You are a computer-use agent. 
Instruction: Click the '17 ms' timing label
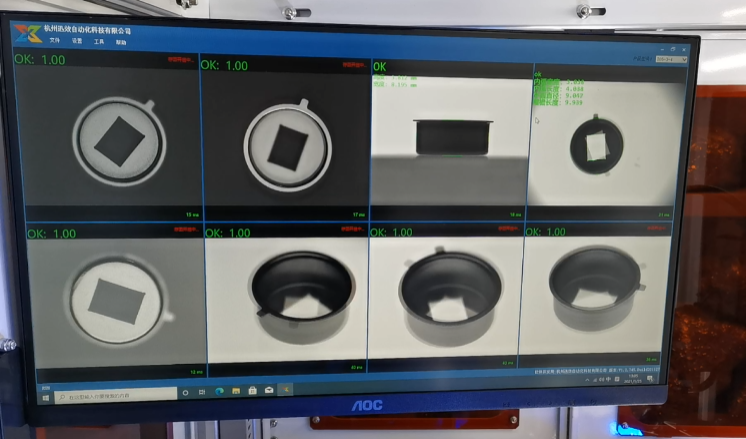[359, 215]
